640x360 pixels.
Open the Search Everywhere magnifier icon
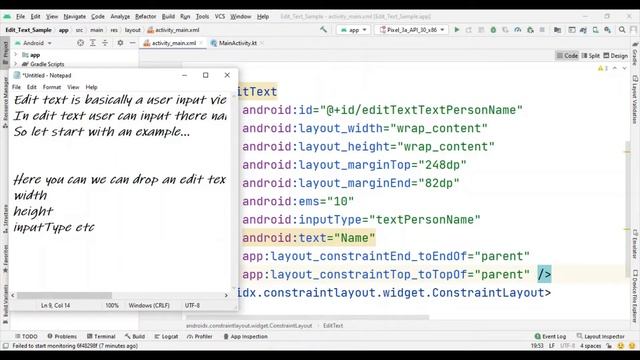click(622, 30)
